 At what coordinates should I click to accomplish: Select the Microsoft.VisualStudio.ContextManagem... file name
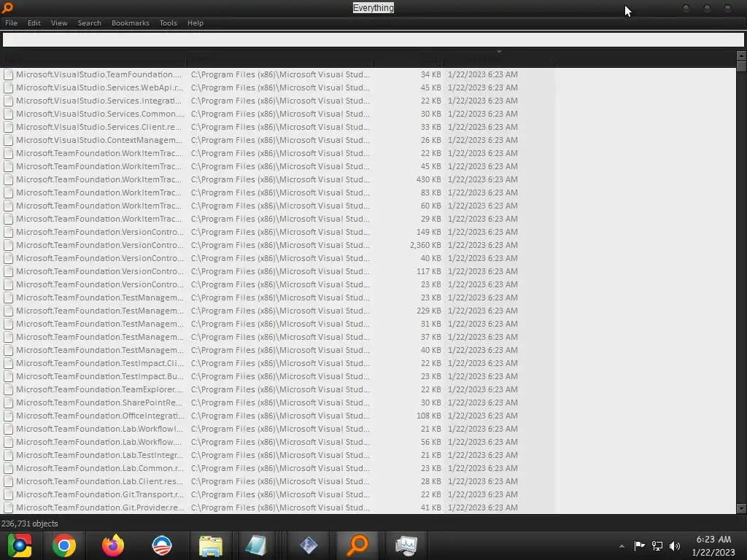click(x=99, y=140)
